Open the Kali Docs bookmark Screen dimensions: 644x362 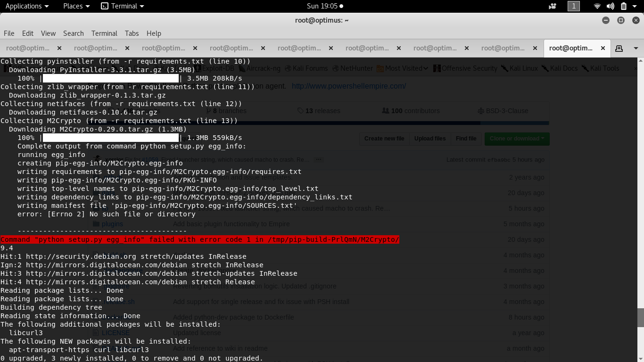click(559, 68)
